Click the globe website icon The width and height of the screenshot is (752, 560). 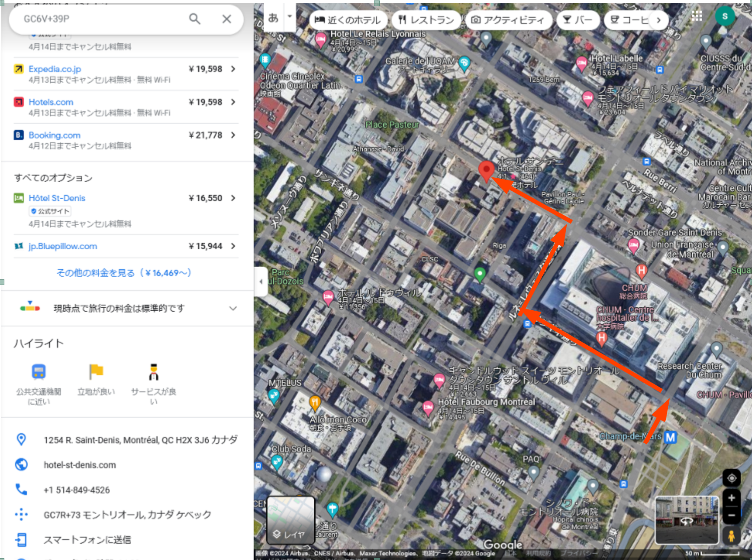[x=21, y=465]
